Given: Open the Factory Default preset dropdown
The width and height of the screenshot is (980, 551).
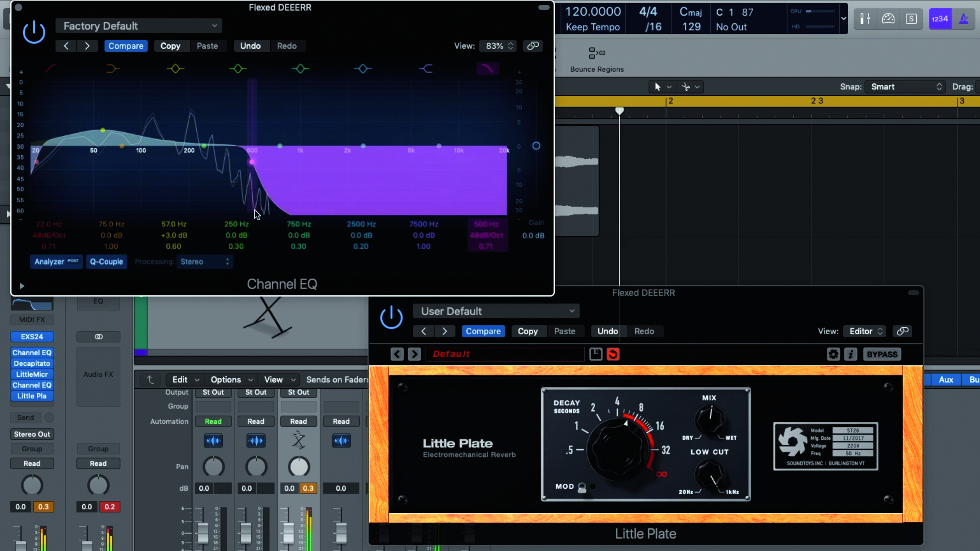Looking at the screenshot, I should coord(139,26).
